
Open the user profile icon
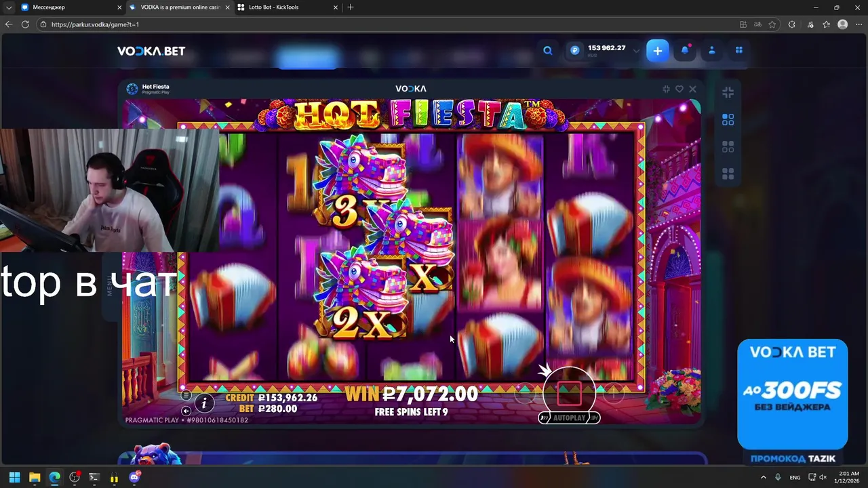click(x=712, y=51)
